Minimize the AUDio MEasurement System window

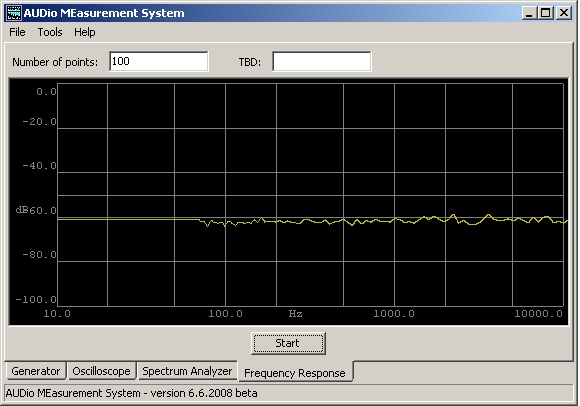coord(529,13)
